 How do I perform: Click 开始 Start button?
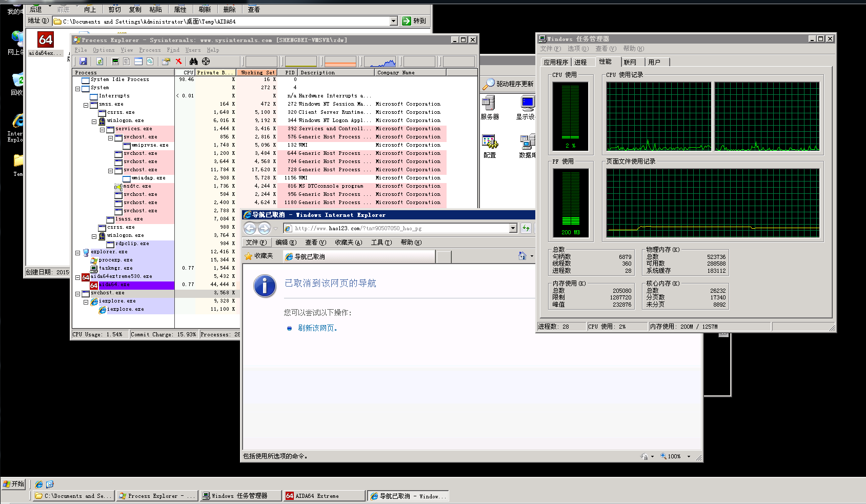[13, 484]
